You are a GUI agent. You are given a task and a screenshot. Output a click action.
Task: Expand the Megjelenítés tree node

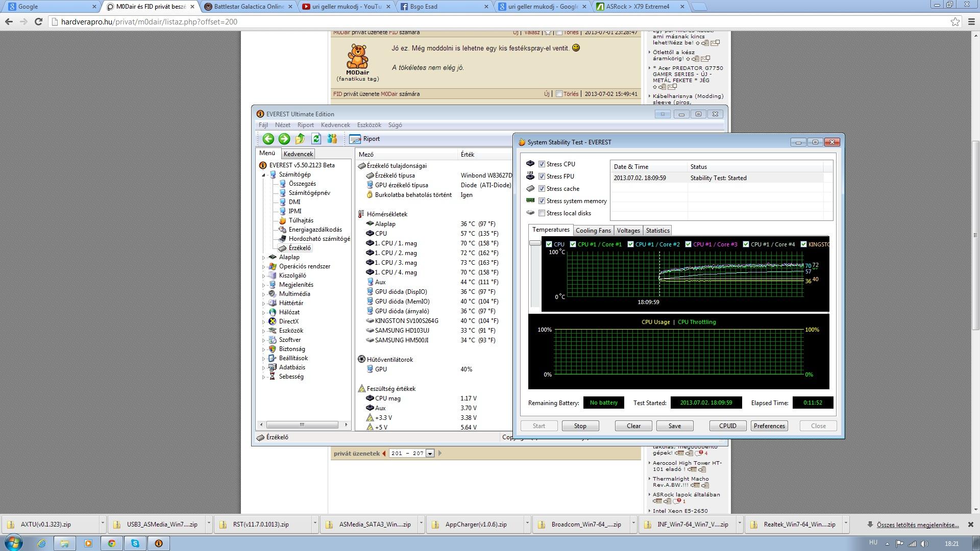(x=264, y=285)
